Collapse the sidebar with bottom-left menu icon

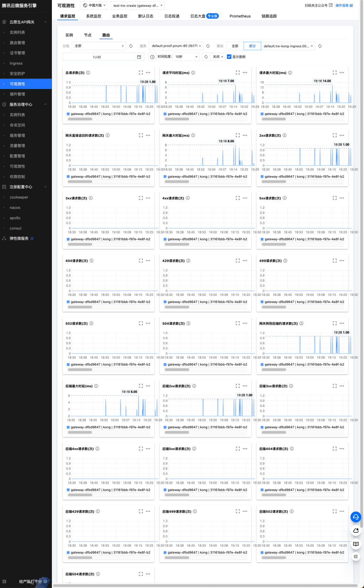click(x=4, y=582)
